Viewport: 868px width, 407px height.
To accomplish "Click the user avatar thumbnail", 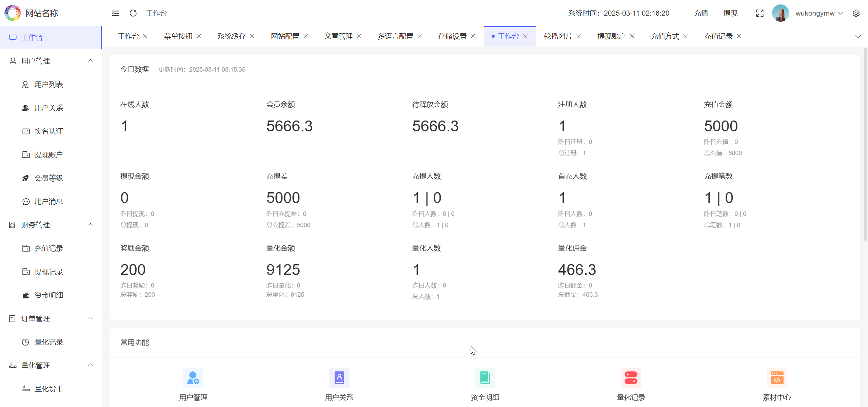I will pos(781,13).
